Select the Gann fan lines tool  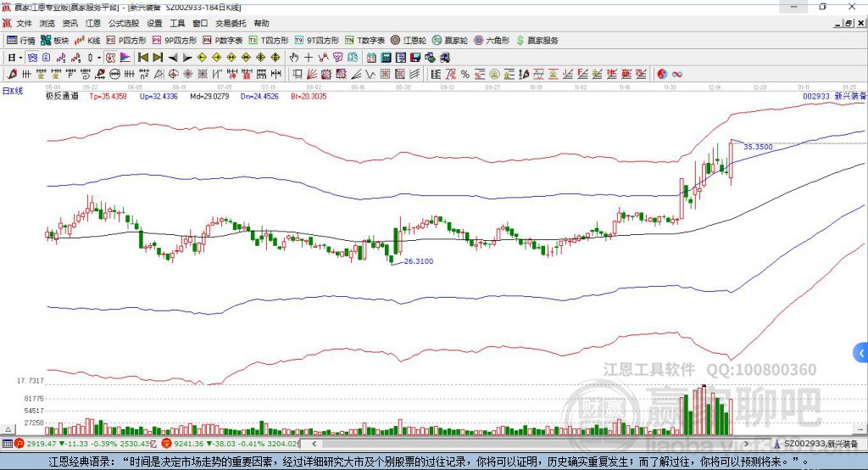point(312,75)
